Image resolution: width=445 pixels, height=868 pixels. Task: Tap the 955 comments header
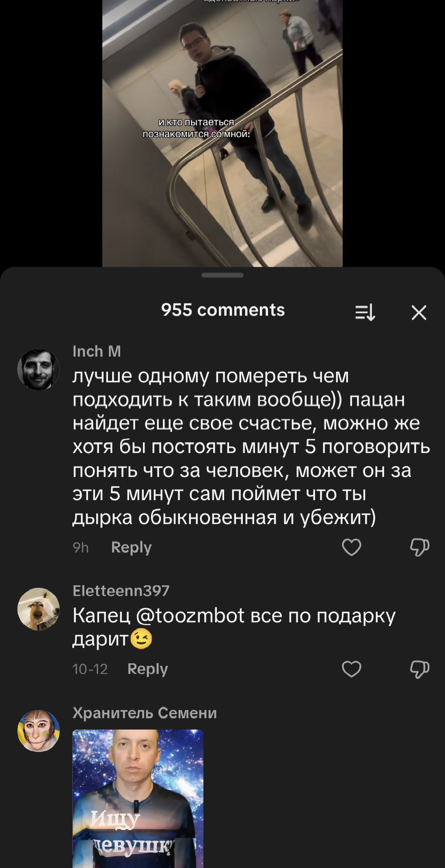(x=223, y=310)
